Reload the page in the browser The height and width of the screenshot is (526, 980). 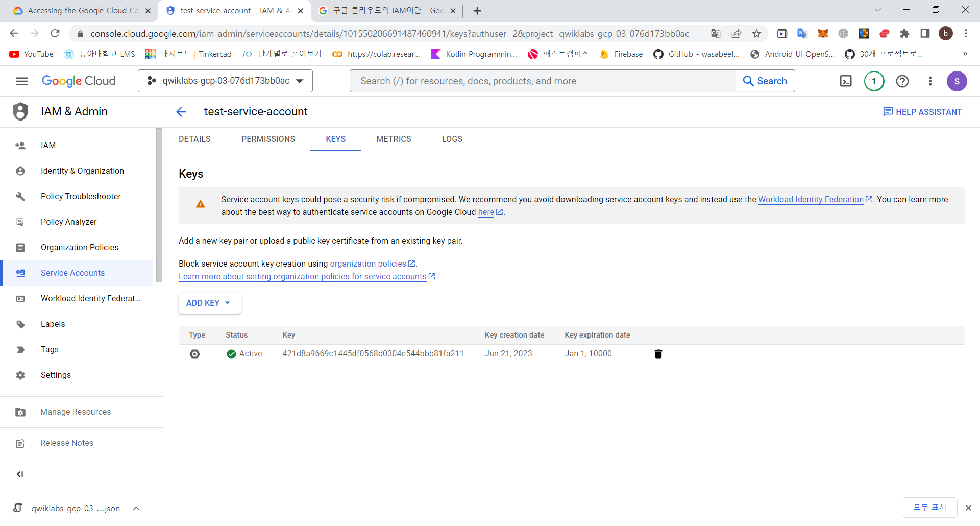click(x=55, y=34)
